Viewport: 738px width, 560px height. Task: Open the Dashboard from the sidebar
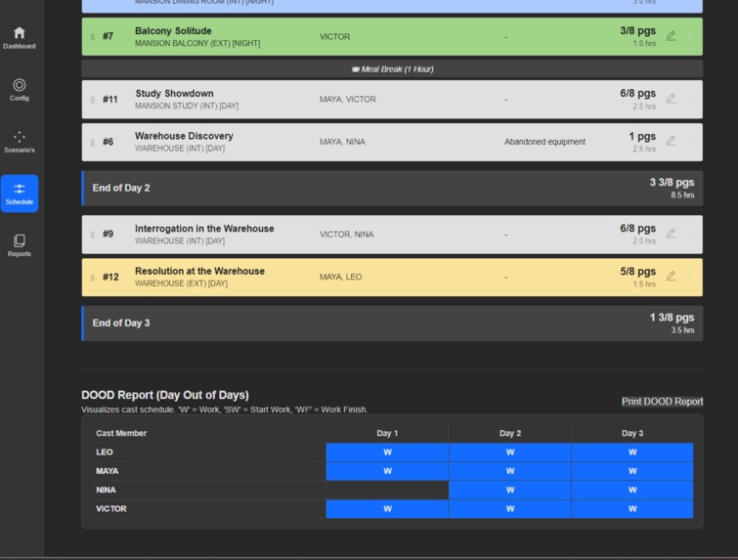tap(20, 38)
